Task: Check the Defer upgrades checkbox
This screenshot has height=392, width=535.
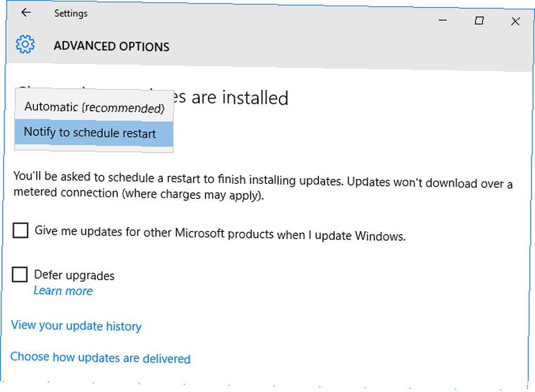Action: (20, 274)
